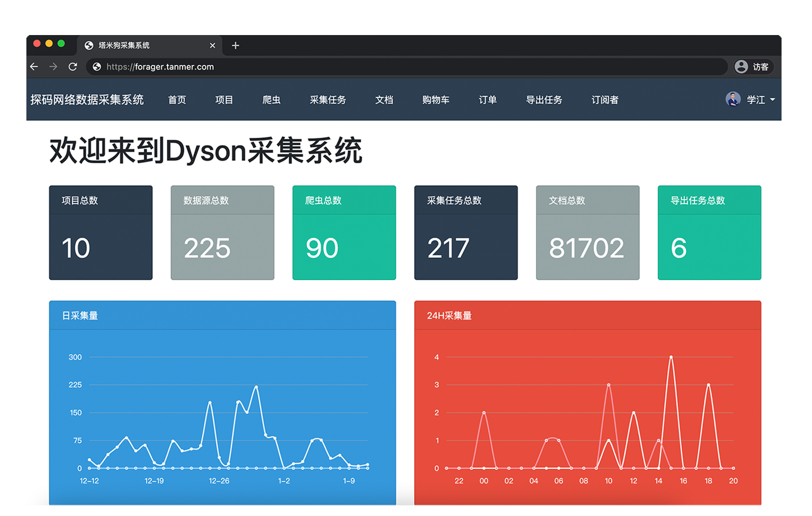Click the tab favicon for 塔米狗采集系统
The image size is (812, 516).
89,45
